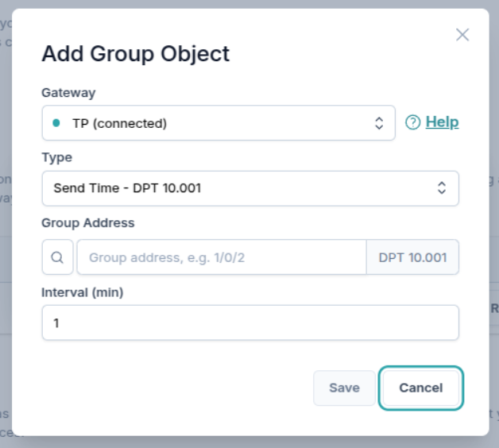Close the Add Group Object dialog
Viewport: 499px width, 448px height.
click(462, 35)
